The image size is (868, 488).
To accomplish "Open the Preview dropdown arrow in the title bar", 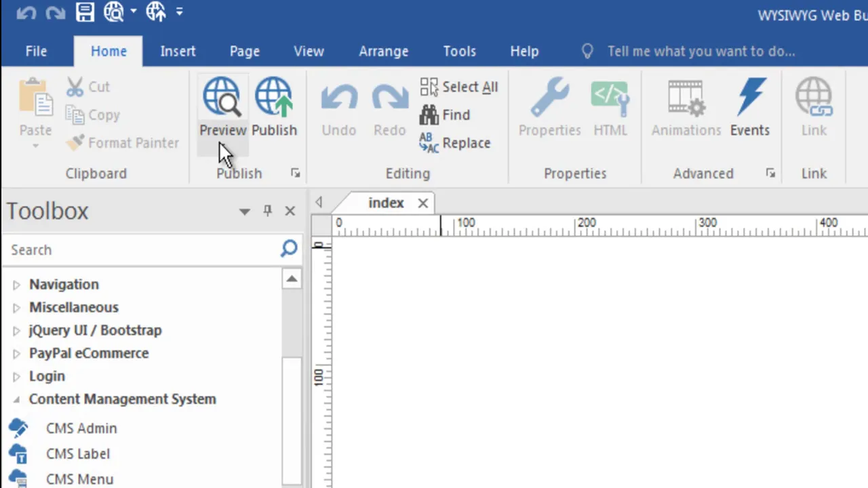I will tap(133, 12).
